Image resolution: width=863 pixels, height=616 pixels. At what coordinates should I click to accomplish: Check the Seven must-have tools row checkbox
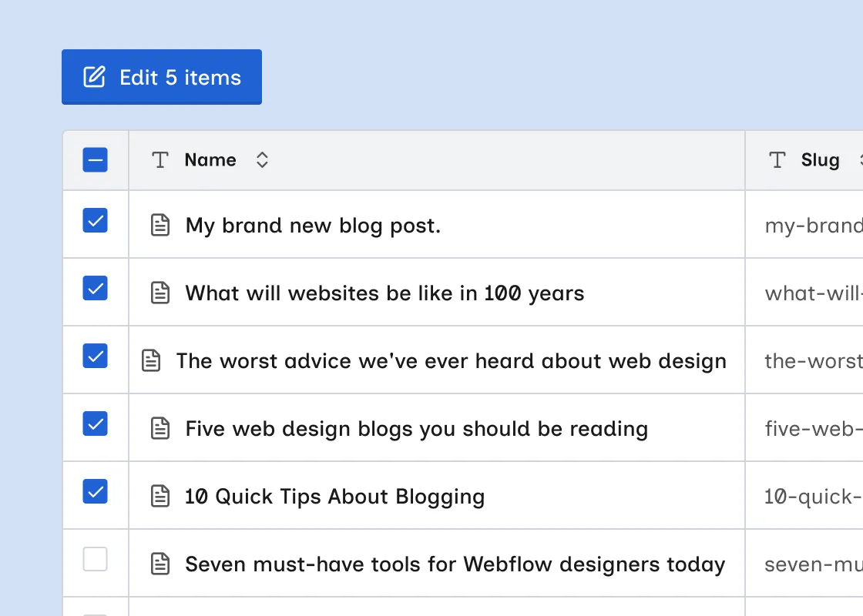pyautogui.click(x=96, y=559)
